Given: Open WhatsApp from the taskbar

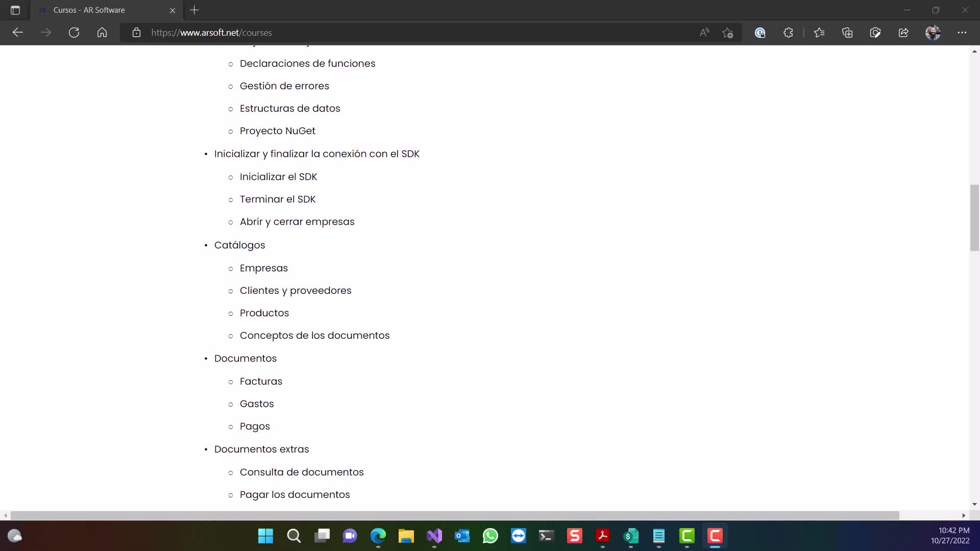Looking at the screenshot, I should tap(491, 536).
